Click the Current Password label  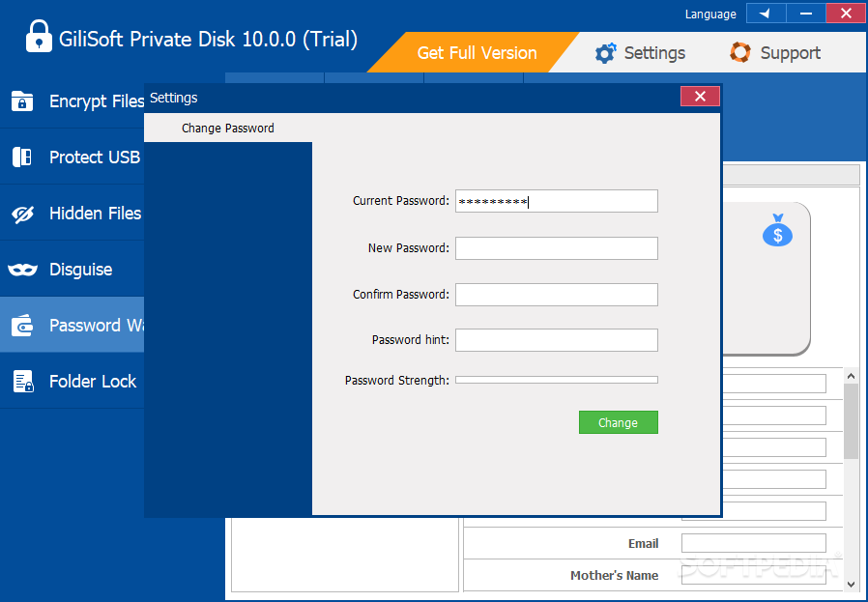point(401,201)
